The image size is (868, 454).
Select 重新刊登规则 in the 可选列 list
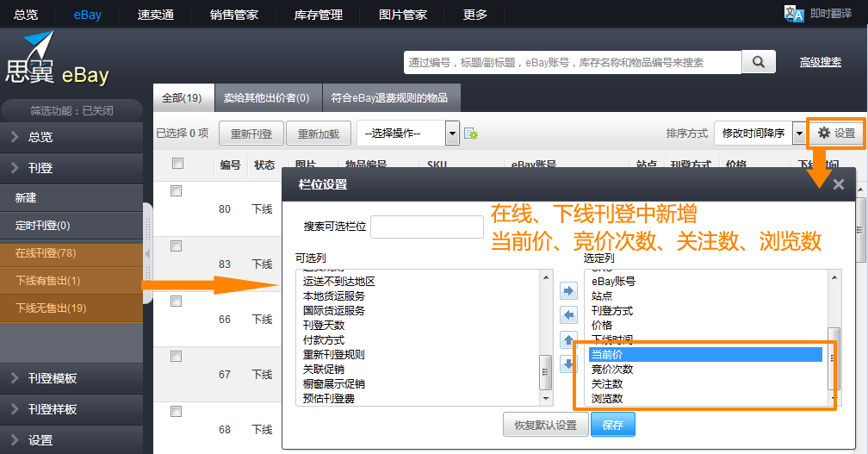tap(418, 354)
